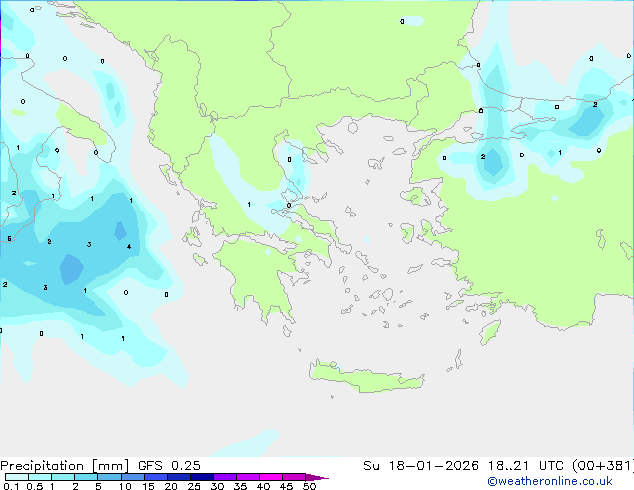Click the over-50 mm arrow tip of legend

(x=317, y=477)
